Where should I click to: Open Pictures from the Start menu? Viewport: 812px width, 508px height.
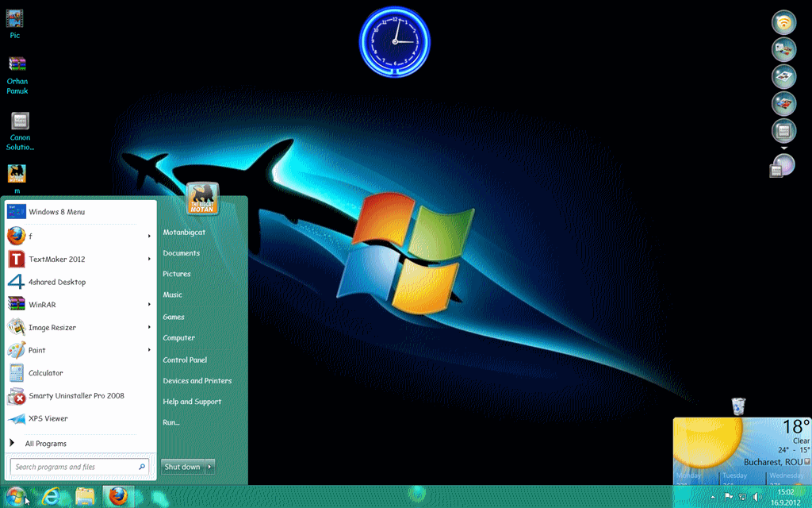pyautogui.click(x=177, y=274)
